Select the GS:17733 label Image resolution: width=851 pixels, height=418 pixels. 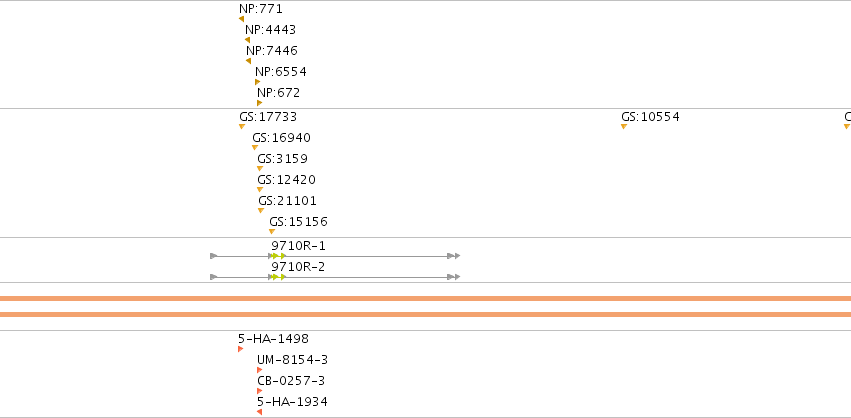click(268, 117)
